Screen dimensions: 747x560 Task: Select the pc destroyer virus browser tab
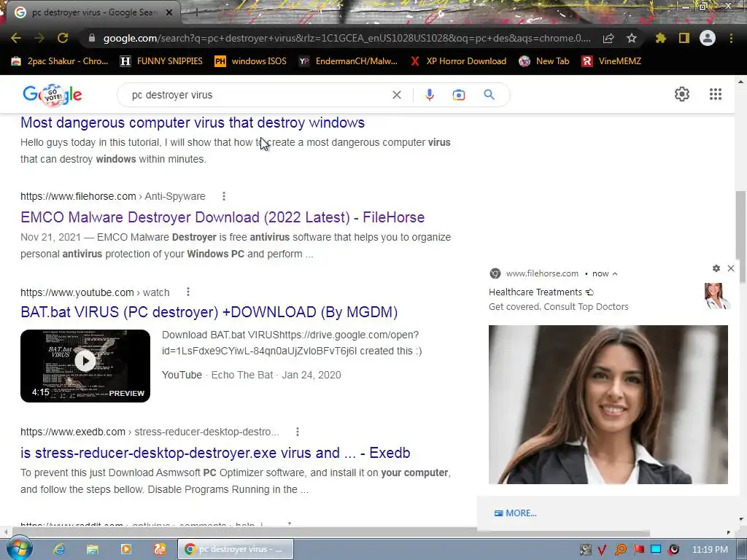click(x=93, y=12)
